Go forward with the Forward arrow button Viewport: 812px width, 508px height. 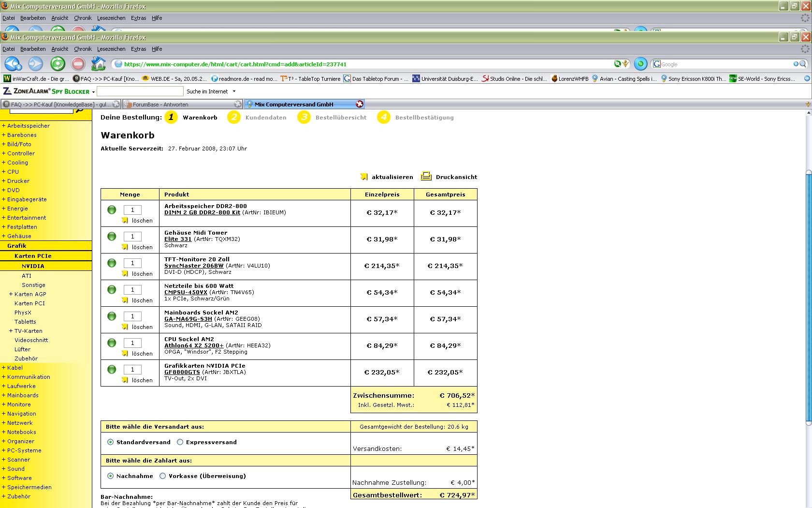coord(35,64)
